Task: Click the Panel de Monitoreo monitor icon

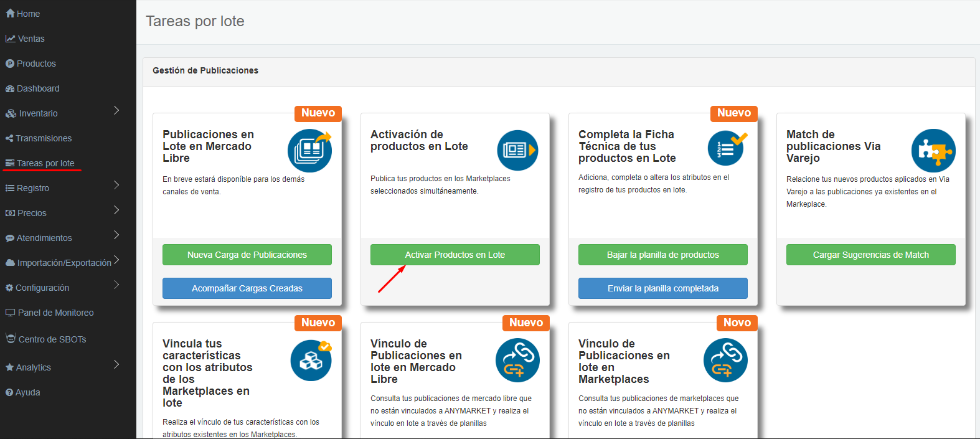Action: coord(11,313)
